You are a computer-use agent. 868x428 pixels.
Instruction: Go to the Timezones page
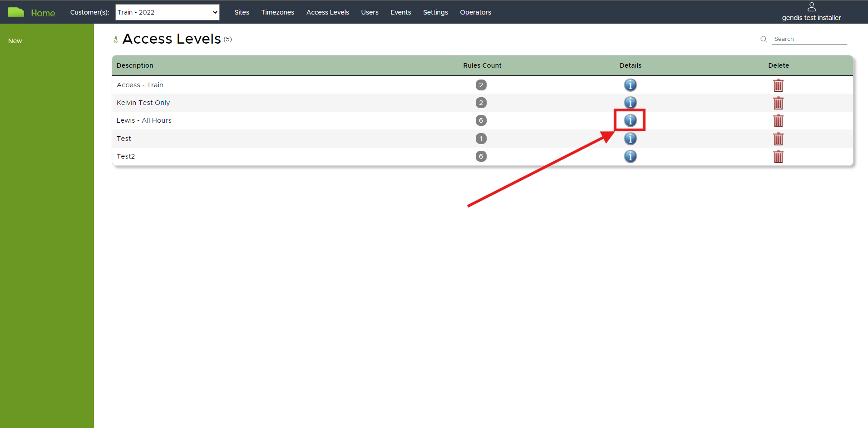coord(277,12)
